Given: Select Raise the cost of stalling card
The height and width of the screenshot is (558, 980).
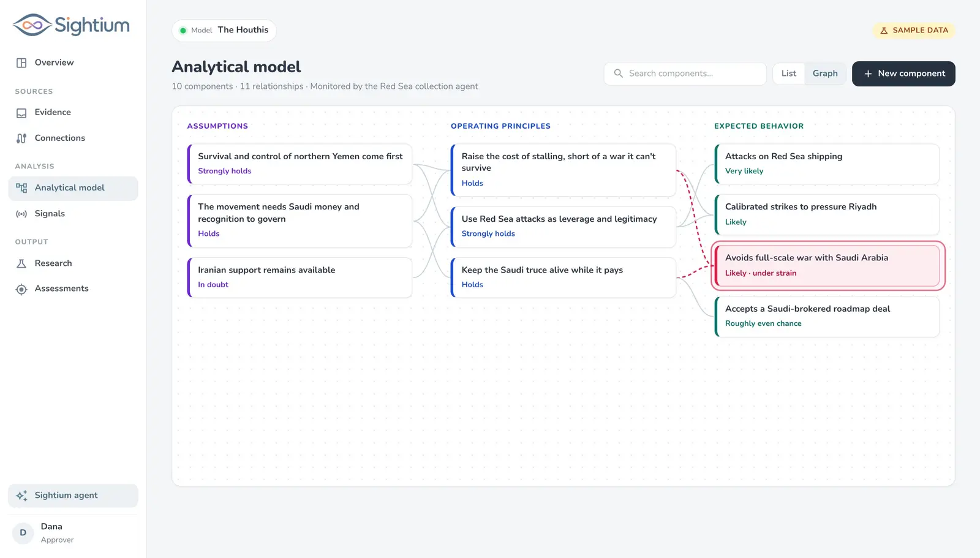Looking at the screenshot, I should click(x=563, y=170).
